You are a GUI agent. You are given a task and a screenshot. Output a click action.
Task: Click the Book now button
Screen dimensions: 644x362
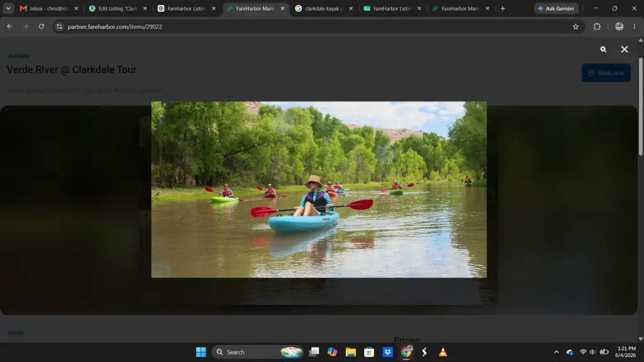click(x=606, y=73)
